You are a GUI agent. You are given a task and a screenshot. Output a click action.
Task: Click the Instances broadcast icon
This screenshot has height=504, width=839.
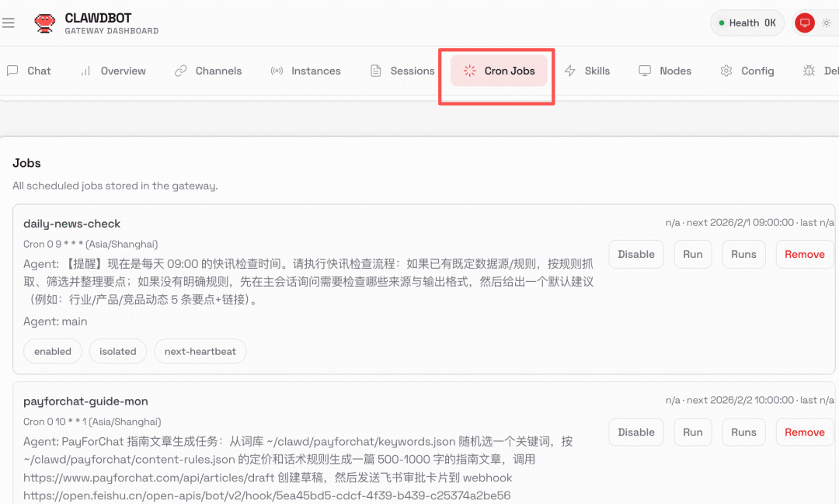(x=277, y=71)
